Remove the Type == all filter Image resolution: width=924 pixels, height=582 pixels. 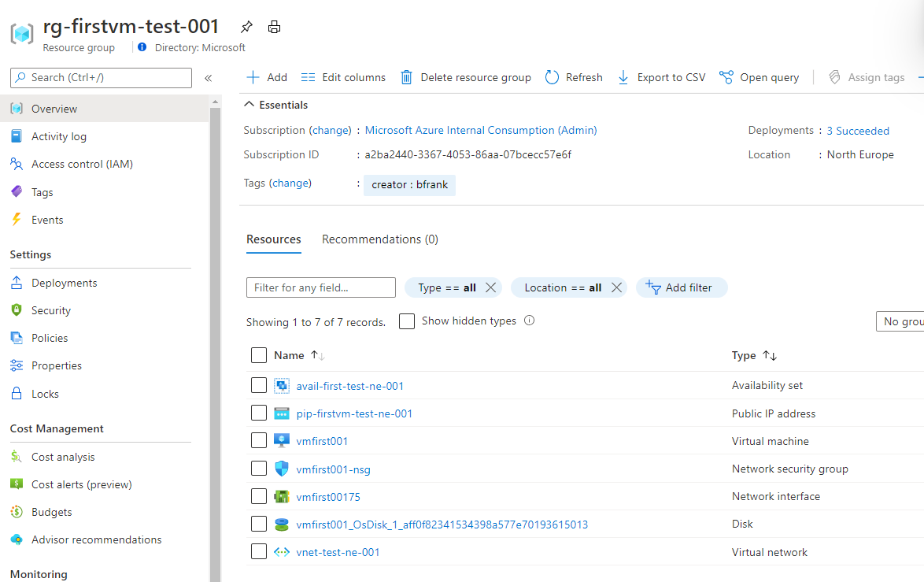pyautogui.click(x=490, y=287)
